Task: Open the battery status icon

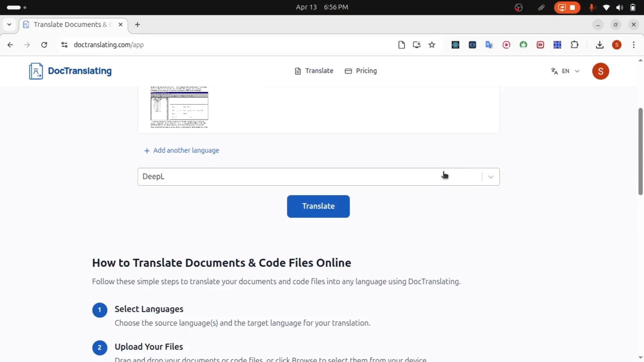Action: pos(633,7)
